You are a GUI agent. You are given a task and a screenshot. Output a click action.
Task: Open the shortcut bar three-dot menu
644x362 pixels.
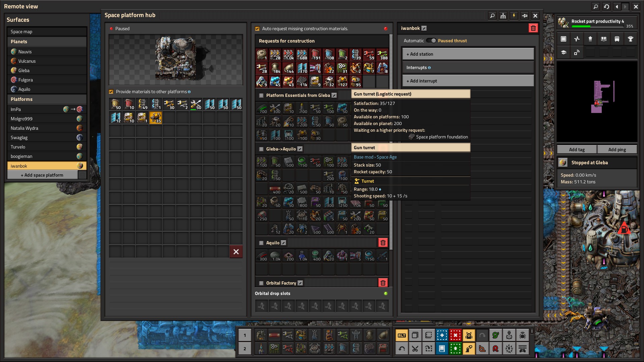tap(532, 331)
